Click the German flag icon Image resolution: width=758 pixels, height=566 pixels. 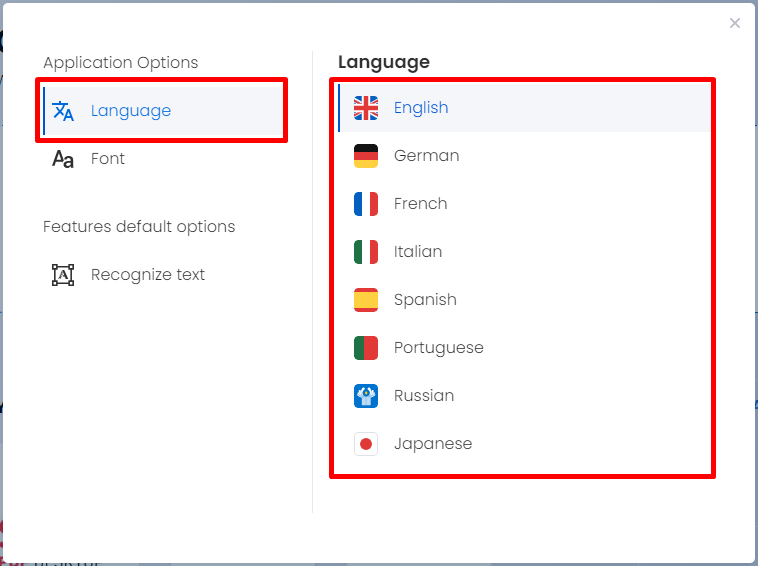coord(366,156)
